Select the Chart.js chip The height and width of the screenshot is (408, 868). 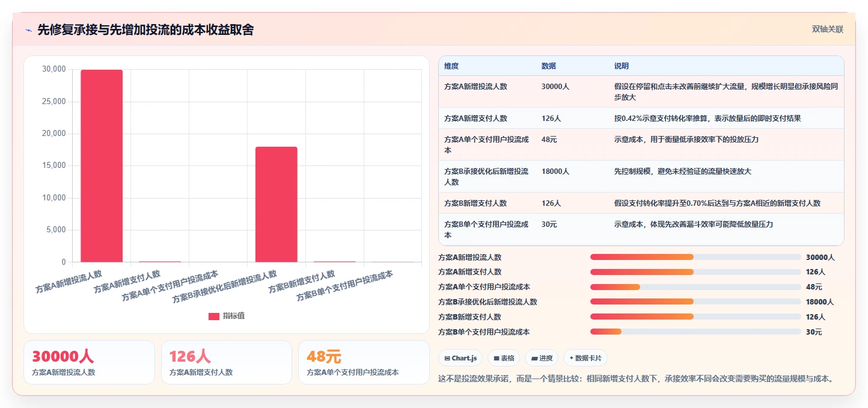(x=460, y=358)
